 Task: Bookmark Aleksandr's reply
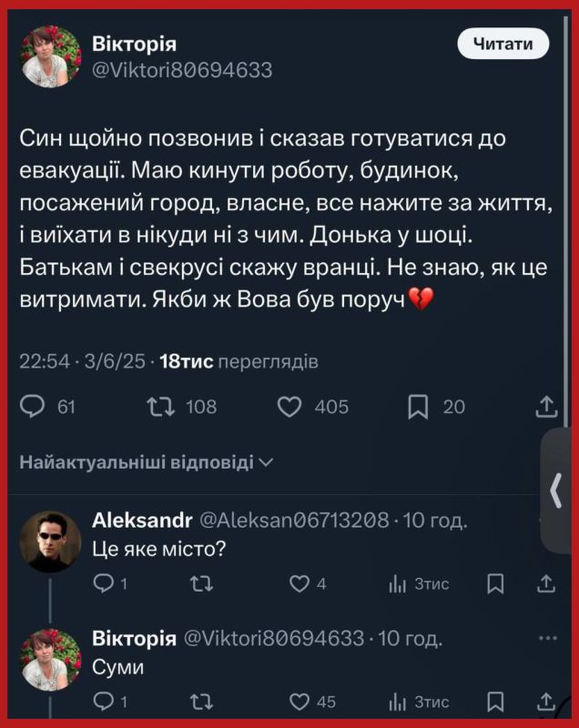(495, 583)
